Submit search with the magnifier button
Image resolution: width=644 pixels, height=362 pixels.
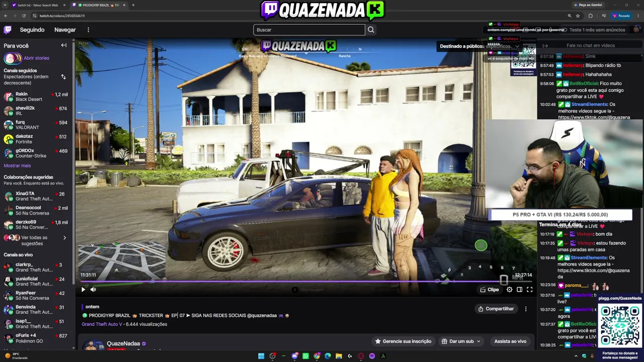[x=371, y=30]
